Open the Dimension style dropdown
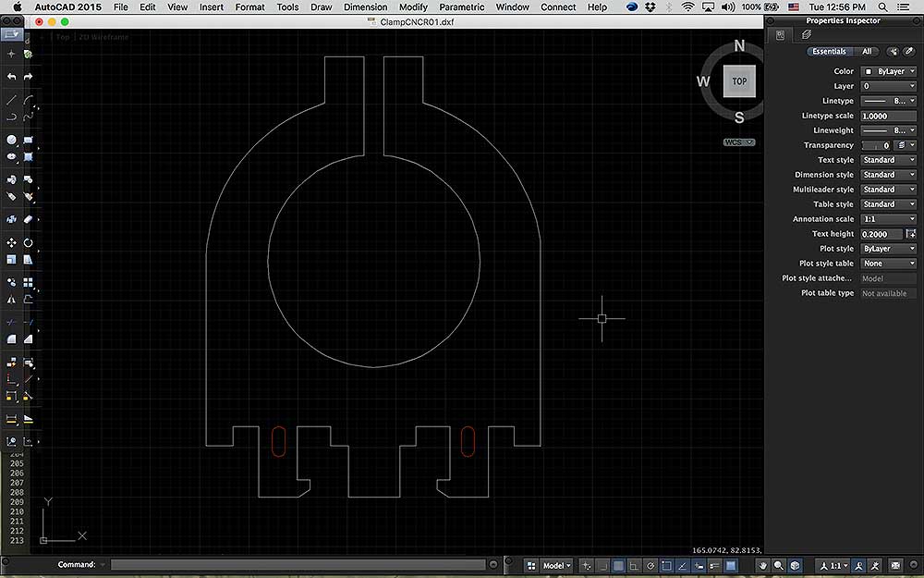 [888, 175]
